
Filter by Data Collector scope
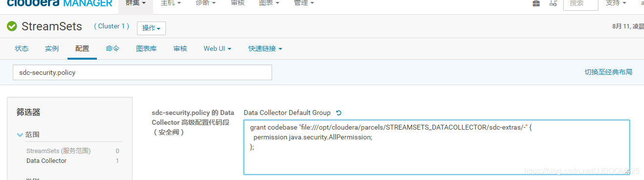click(x=46, y=160)
